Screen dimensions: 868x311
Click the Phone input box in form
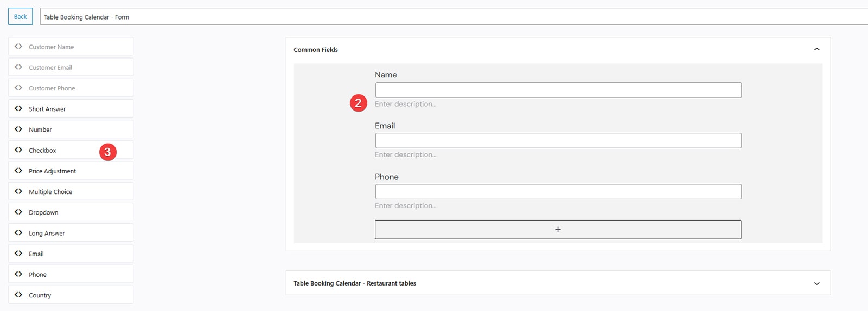click(558, 192)
